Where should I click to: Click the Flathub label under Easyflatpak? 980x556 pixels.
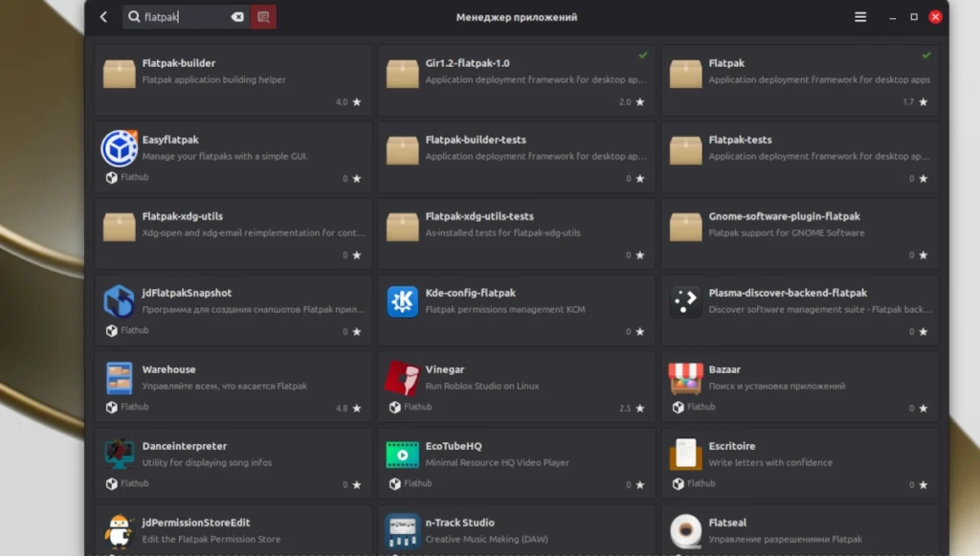(134, 177)
